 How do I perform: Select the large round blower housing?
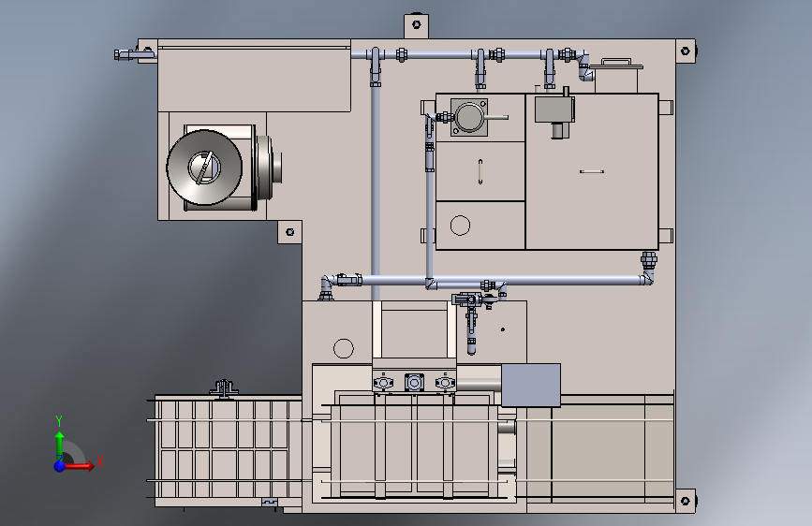(x=204, y=168)
